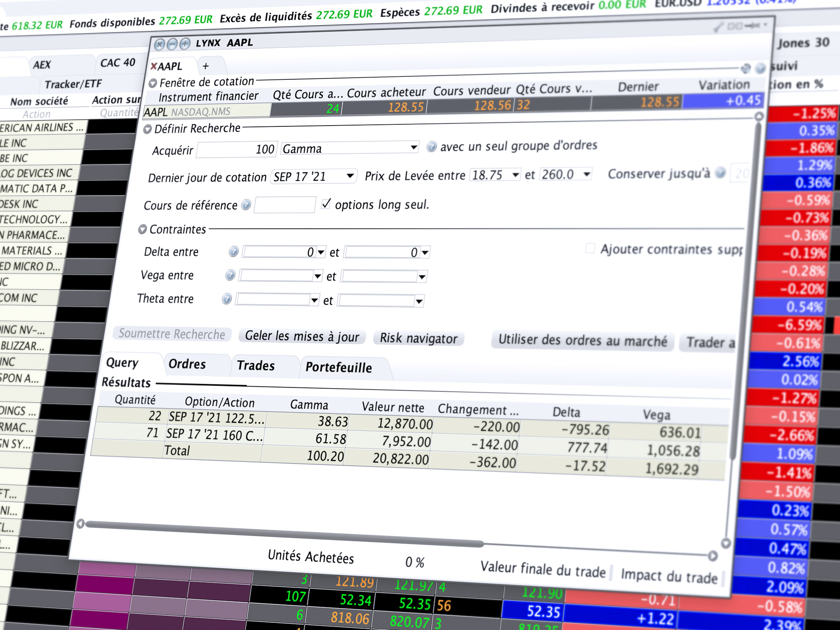The height and width of the screenshot is (630, 840).
Task: Click the Acquérir quantity field showing 100
Action: point(237,150)
